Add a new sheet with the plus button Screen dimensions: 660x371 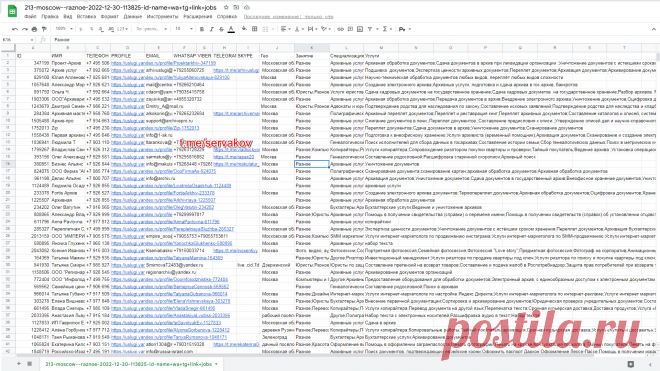click(19, 363)
